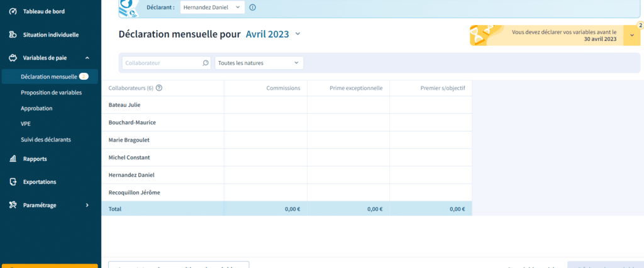Open Situation individuelle menu item
The height and width of the screenshot is (268, 644).
(x=51, y=35)
